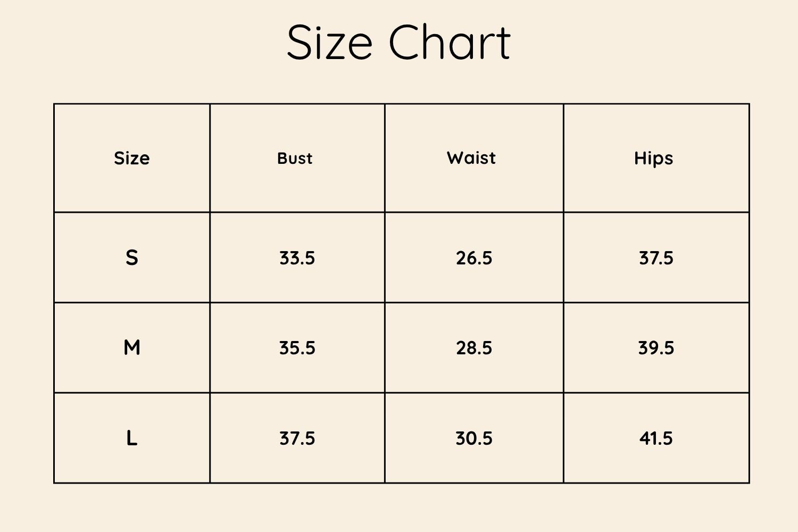
Task: Click the word 'Size' in the title
Action: click(x=329, y=43)
